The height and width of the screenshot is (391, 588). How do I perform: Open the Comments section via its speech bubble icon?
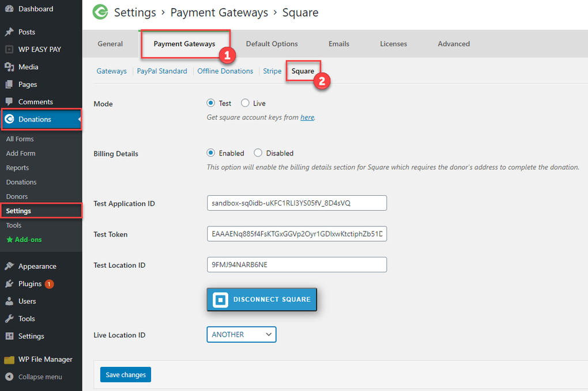point(8,101)
